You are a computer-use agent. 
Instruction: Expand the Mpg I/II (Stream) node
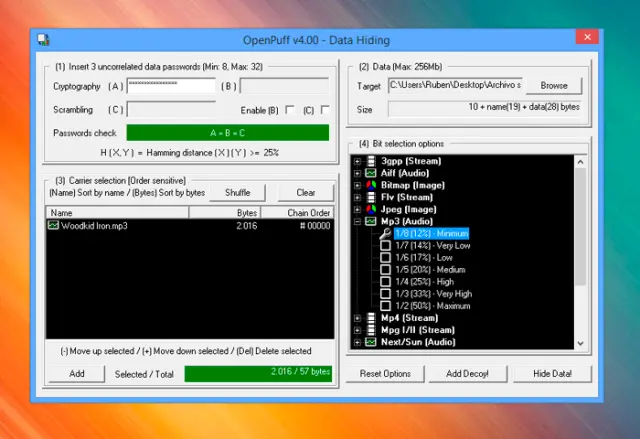point(357,330)
